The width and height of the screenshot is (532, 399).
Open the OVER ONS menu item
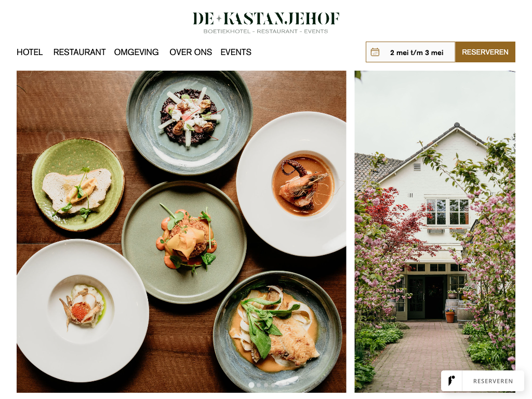191,52
